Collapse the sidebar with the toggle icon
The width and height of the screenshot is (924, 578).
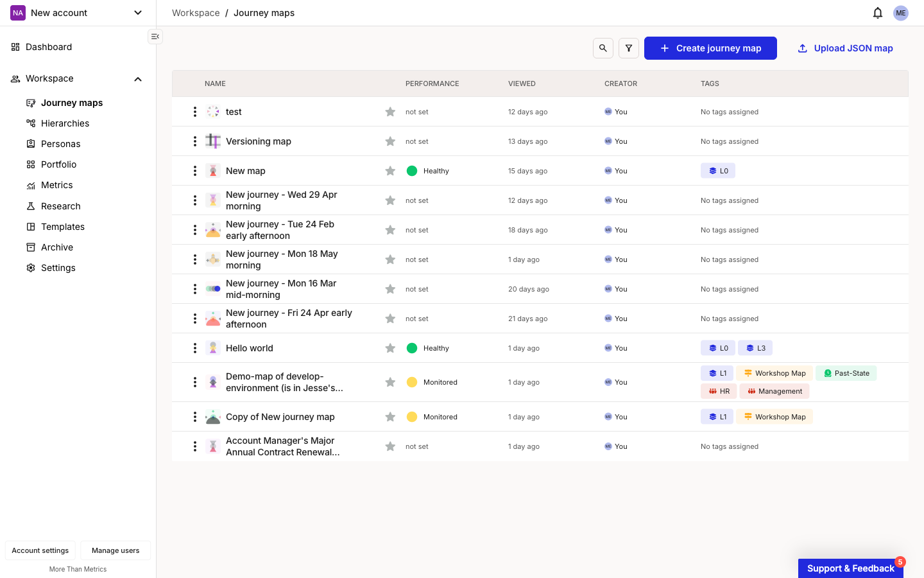[x=155, y=37]
